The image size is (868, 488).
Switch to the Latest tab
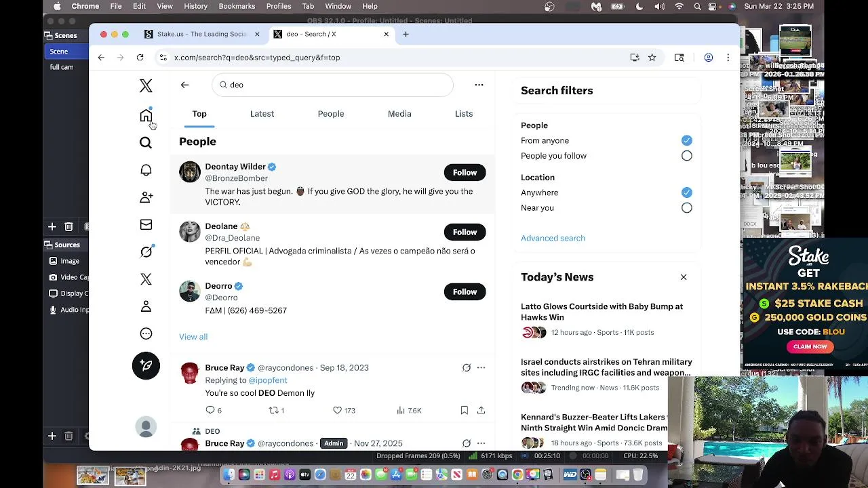262,114
